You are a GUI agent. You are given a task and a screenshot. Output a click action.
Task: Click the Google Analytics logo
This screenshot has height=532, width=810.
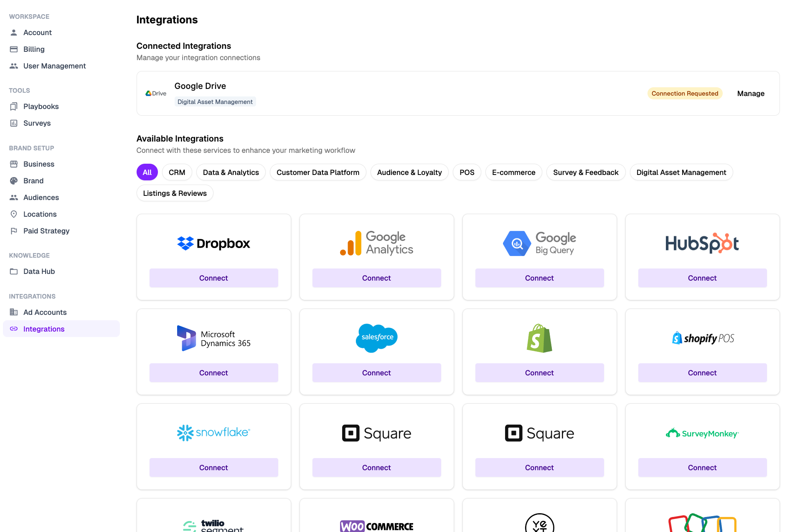tap(376, 243)
